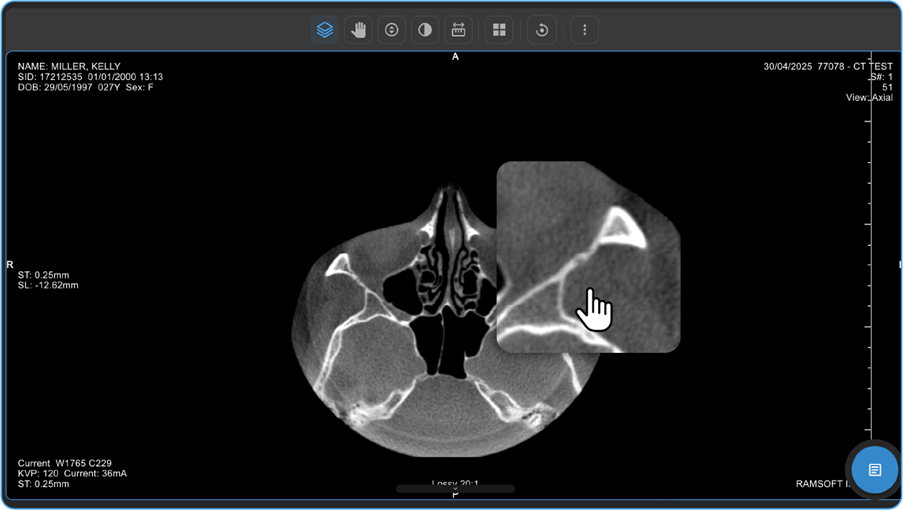This screenshot has height=510, width=903.
Task: Choose the up-down scroll tool icon
Action: [391, 30]
